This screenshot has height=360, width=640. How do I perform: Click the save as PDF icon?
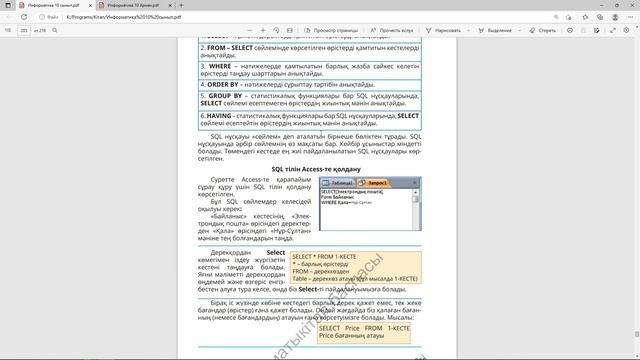pos(597,30)
